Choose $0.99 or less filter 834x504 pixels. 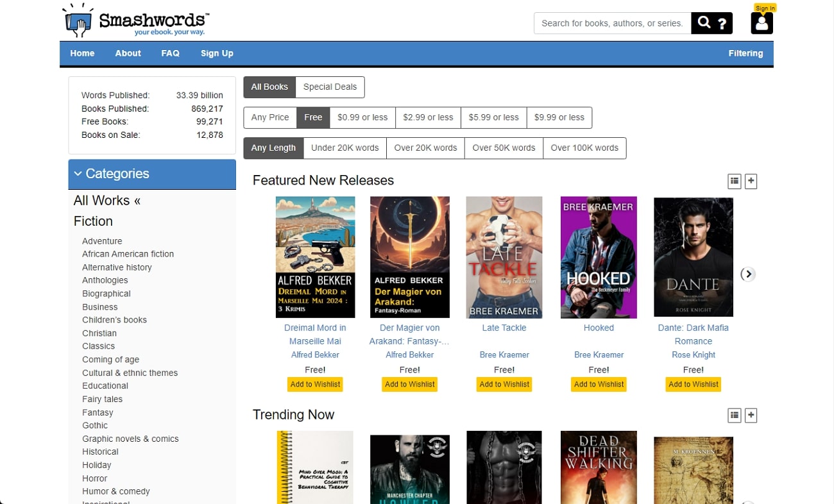pyautogui.click(x=362, y=117)
